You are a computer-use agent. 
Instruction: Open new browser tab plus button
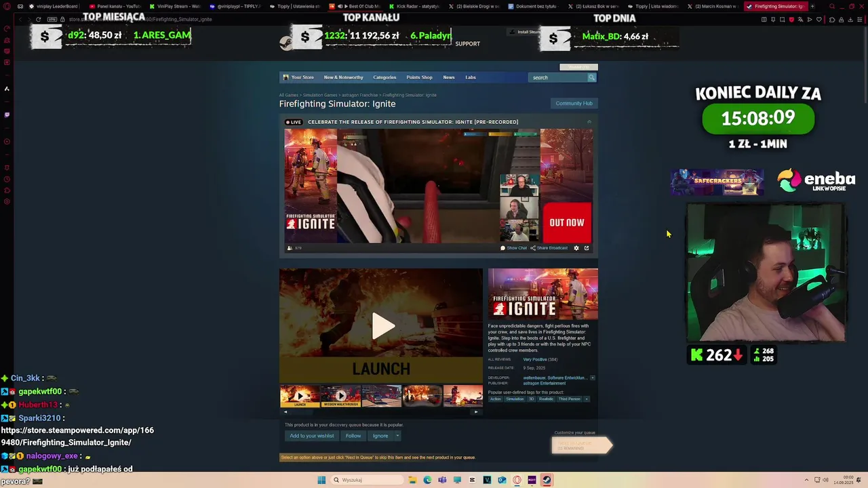click(x=812, y=6)
